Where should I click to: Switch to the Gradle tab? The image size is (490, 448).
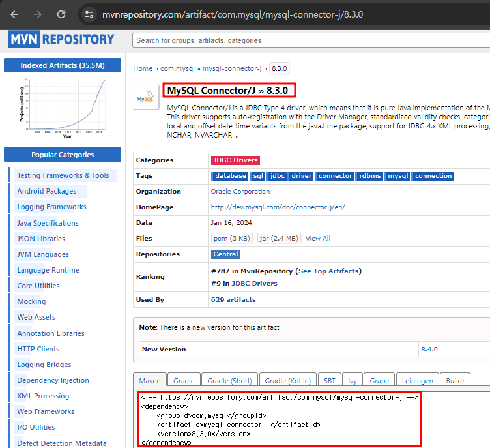pyautogui.click(x=184, y=381)
